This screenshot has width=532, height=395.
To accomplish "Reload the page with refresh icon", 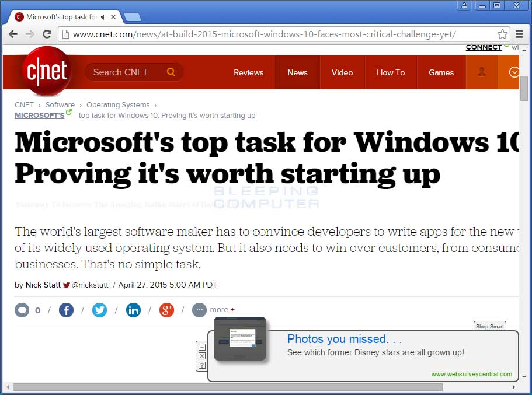I will pyautogui.click(x=47, y=34).
